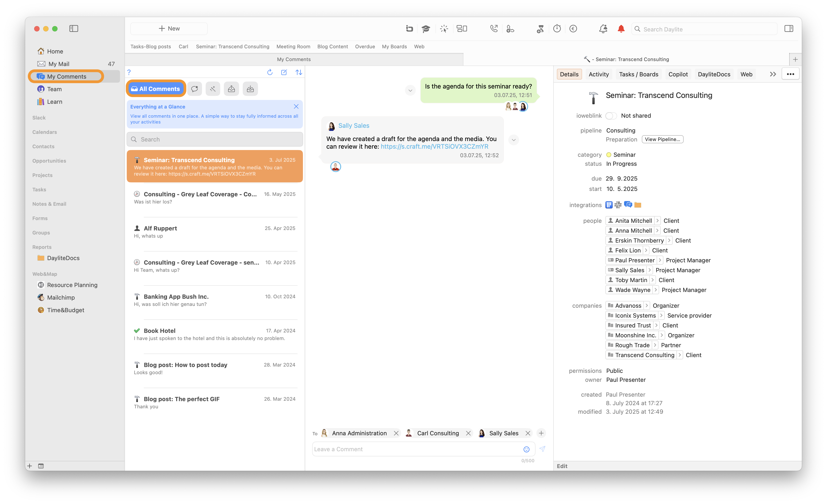Select the My Comments window tab
The image size is (827, 504).
tap(294, 59)
